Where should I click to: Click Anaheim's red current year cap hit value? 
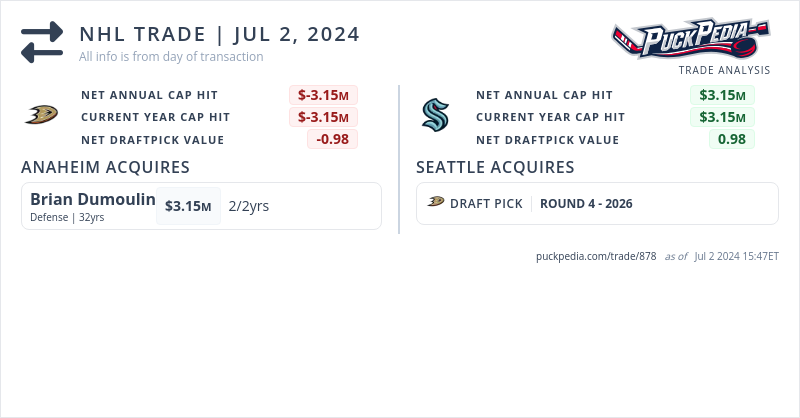[x=324, y=117]
